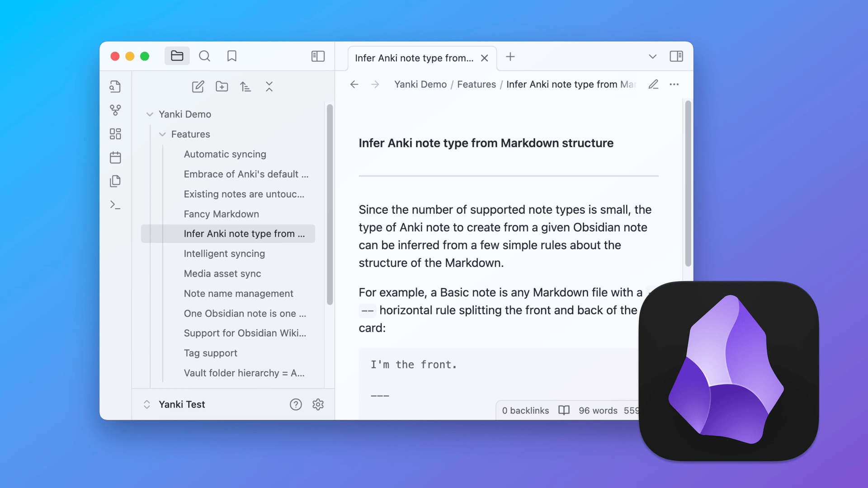
Task: Toggle the left sidebar panel
Action: coord(318,56)
